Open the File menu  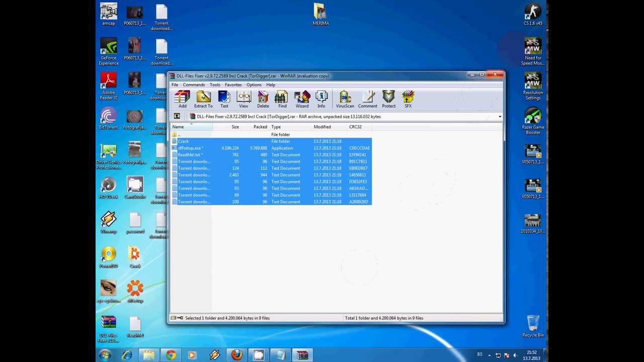[175, 85]
